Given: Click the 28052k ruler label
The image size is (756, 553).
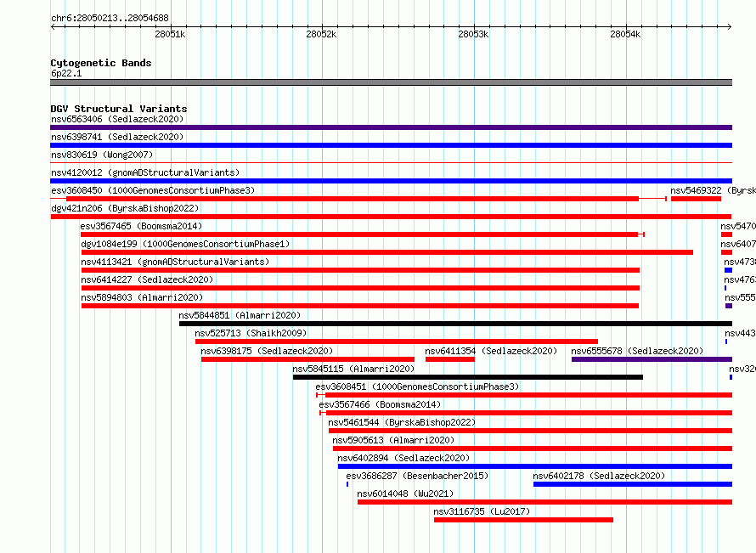Looking at the screenshot, I should [321, 34].
